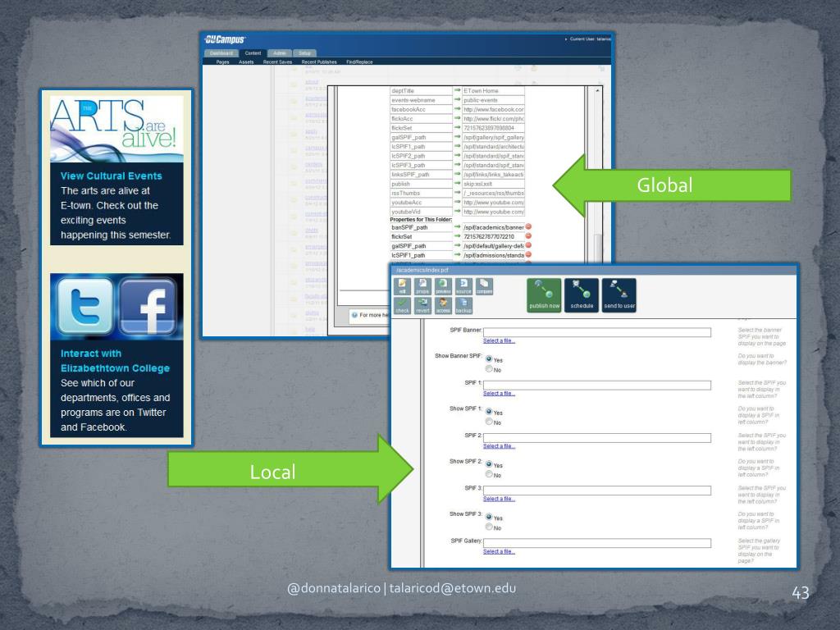Click the 'Properties for This Folder:' heading
This screenshot has height=630, width=840.
421,220
